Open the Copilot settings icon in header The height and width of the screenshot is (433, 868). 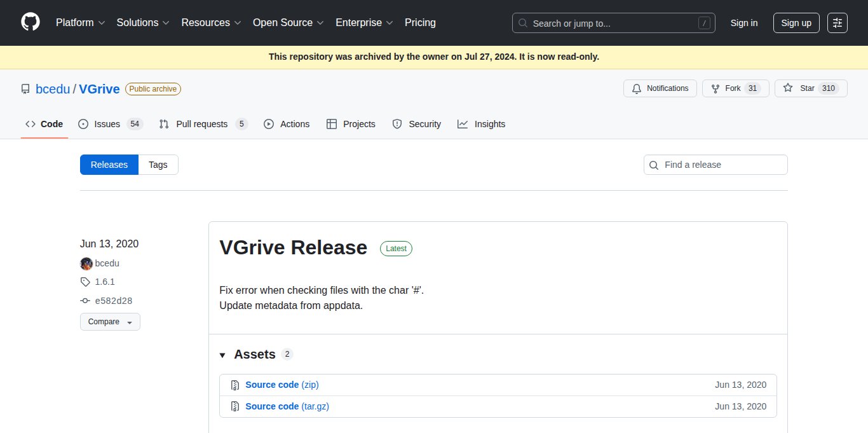pyautogui.click(x=837, y=23)
